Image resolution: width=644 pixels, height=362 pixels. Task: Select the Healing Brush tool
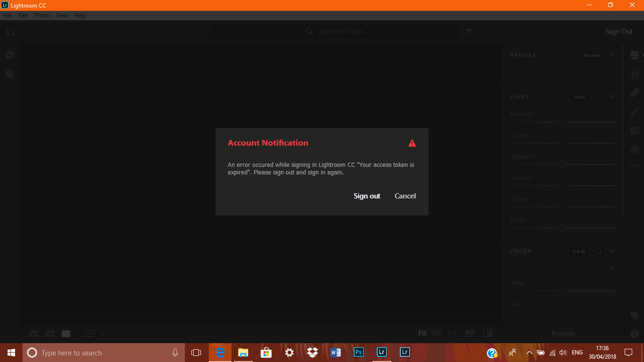coord(635,93)
